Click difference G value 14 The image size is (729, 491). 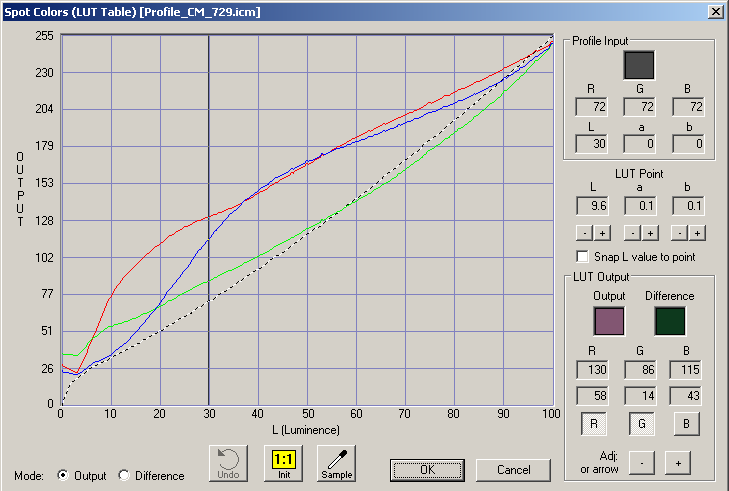(640, 396)
